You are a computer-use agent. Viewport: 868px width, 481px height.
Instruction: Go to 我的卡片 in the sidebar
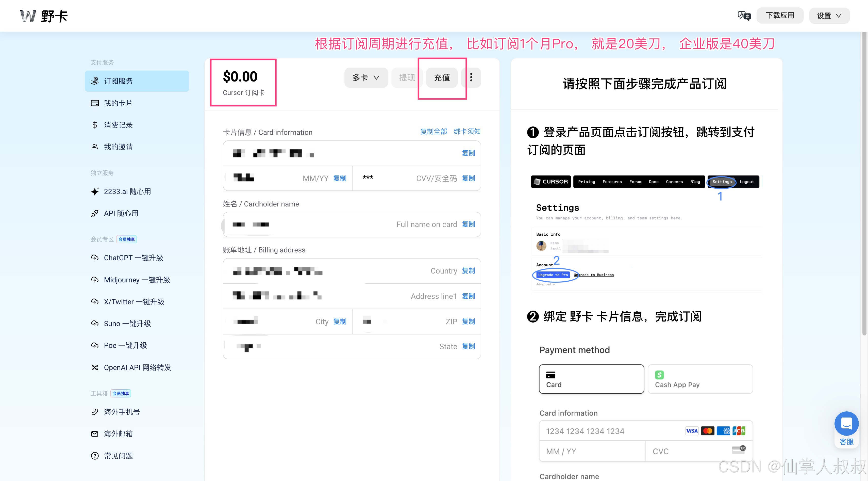coord(118,103)
